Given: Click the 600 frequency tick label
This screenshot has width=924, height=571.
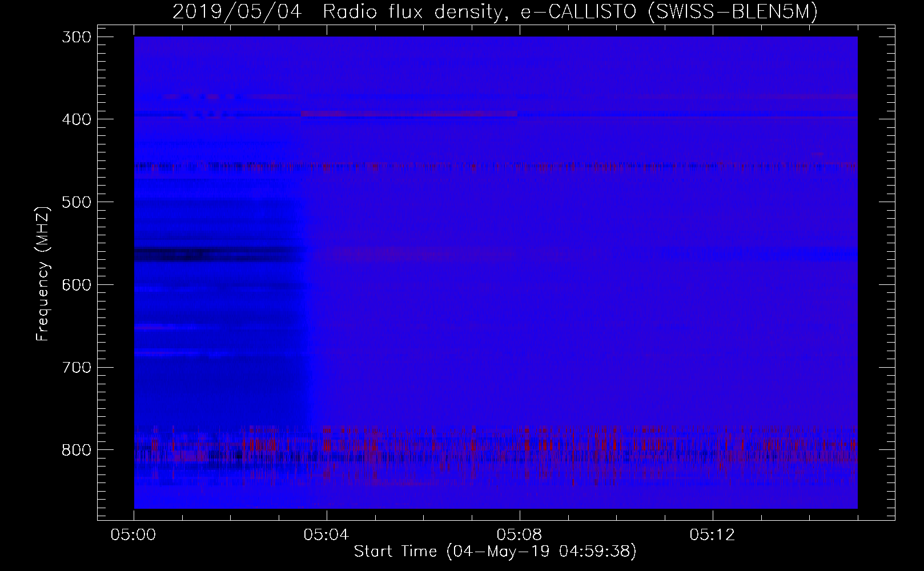Looking at the screenshot, I should pyautogui.click(x=75, y=285).
